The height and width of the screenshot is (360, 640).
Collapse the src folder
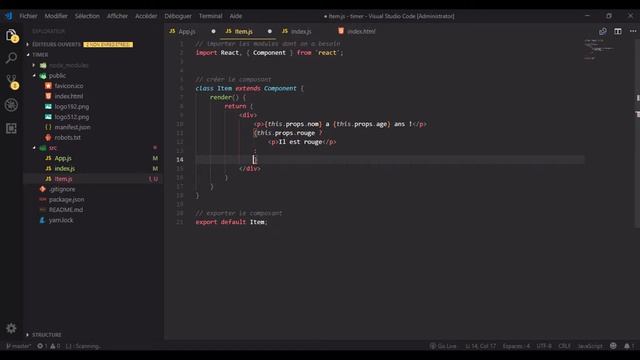[x=53, y=148]
